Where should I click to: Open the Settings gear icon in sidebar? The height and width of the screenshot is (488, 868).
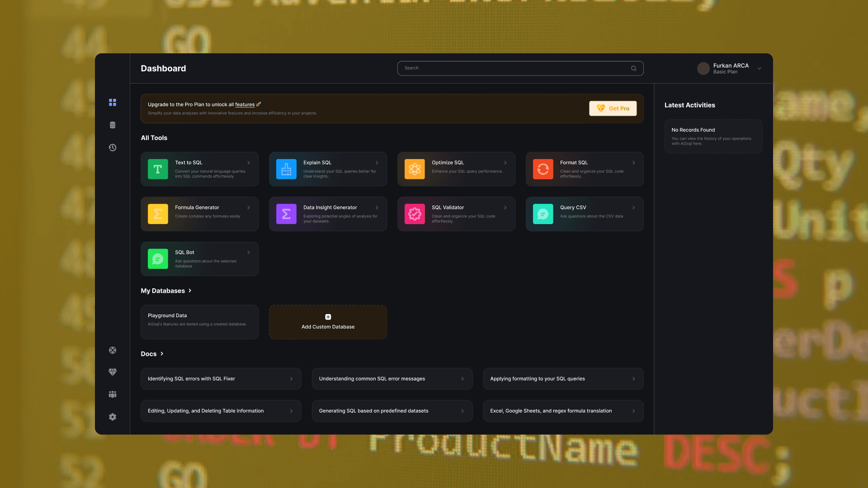pyautogui.click(x=113, y=417)
